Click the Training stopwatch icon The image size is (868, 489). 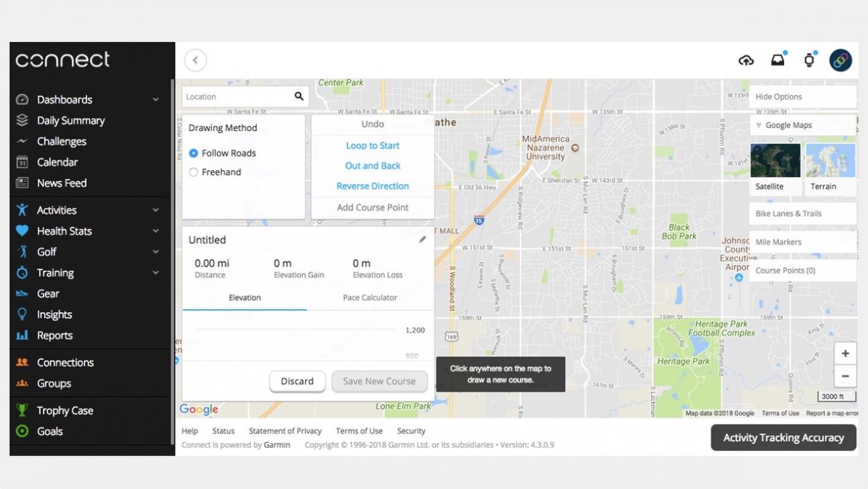[22, 273]
